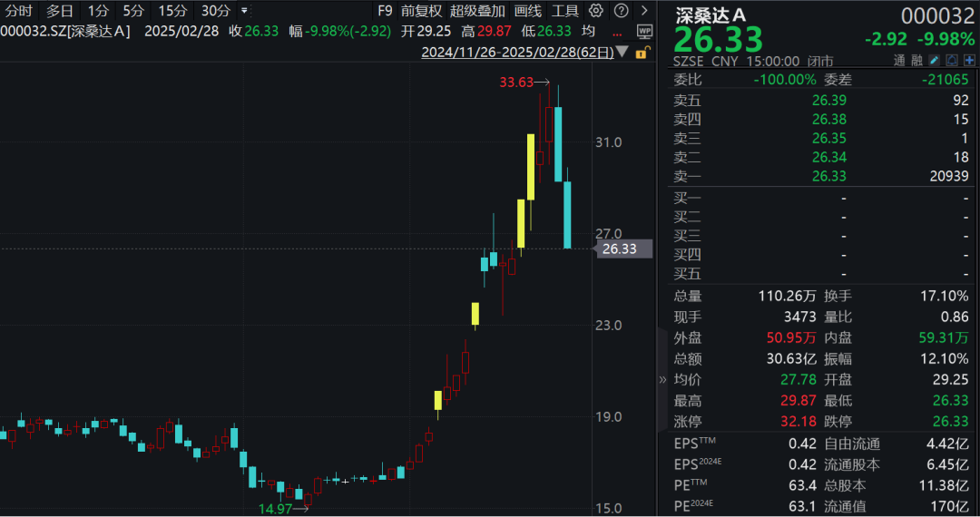Click the red ellipsis after 均
This screenshot has height=517, width=980.
pyautogui.click(x=617, y=34)
